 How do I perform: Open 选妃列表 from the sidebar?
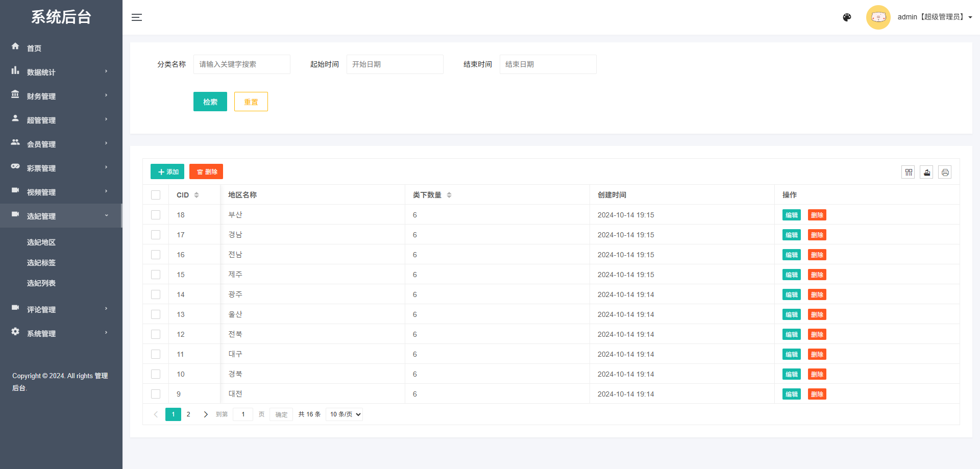tap(41, 283)
